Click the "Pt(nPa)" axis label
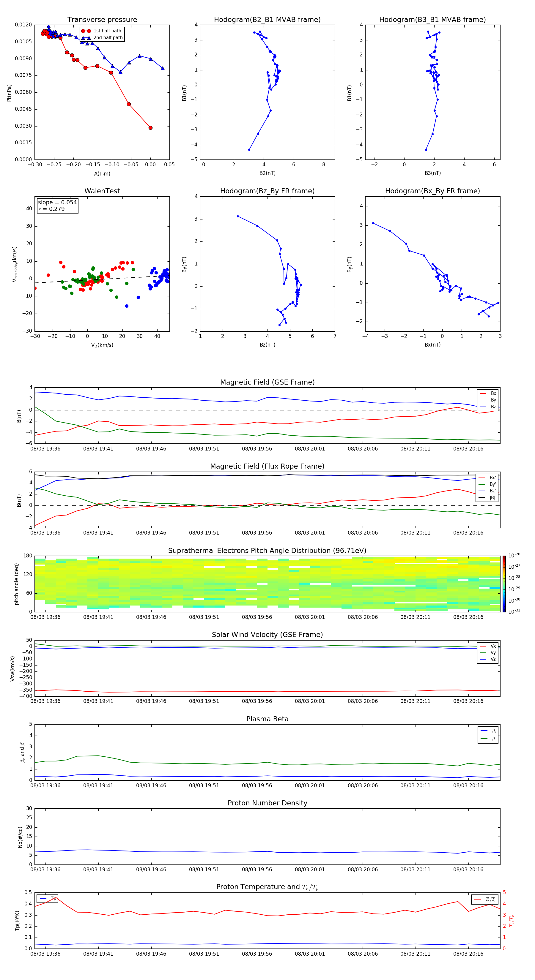The height and width of the screenshot is (980, 535). point(9,93)
